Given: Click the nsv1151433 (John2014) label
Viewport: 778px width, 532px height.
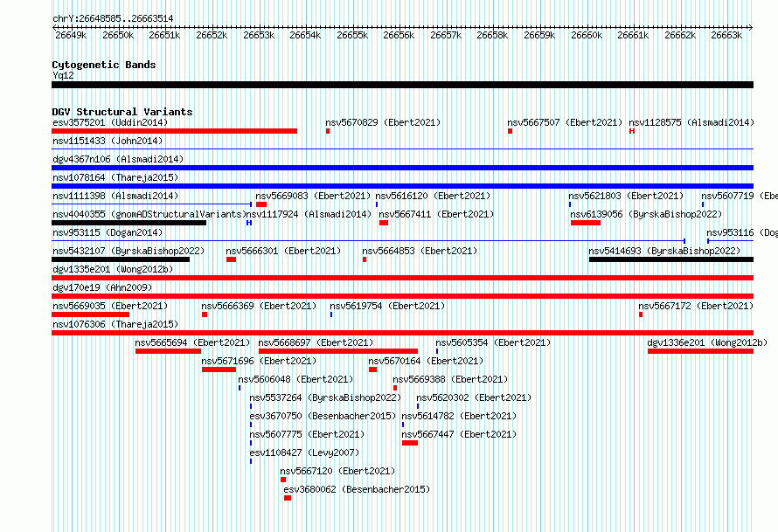Looking at the screenshot, I should (x=108, y=141).
